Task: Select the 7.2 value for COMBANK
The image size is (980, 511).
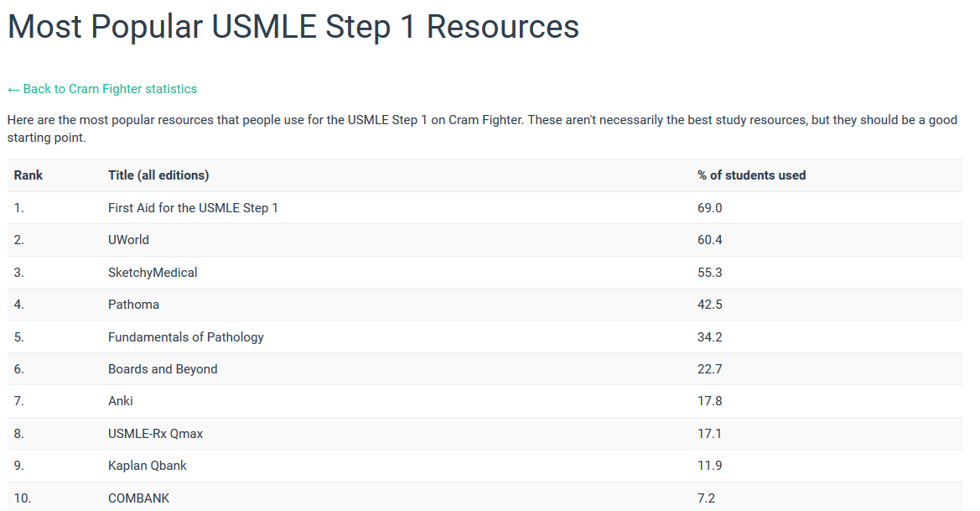Action: pos(706,498)
